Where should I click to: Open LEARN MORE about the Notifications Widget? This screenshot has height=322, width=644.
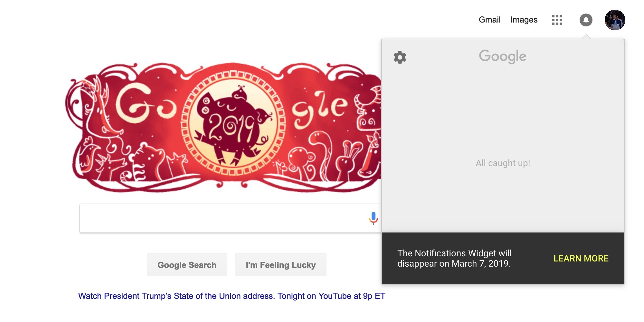pyautogui.click(x=581, y=259)
